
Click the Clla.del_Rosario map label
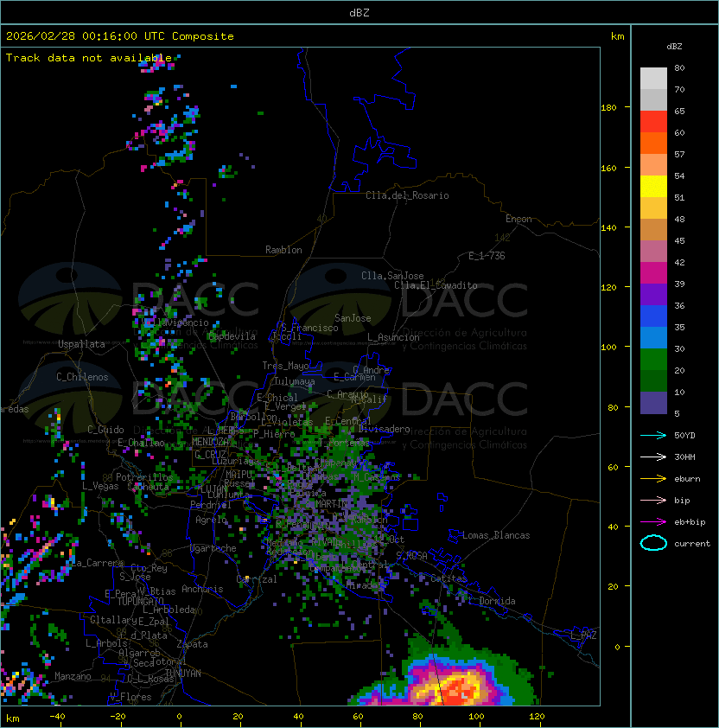(x=407, y=195)
